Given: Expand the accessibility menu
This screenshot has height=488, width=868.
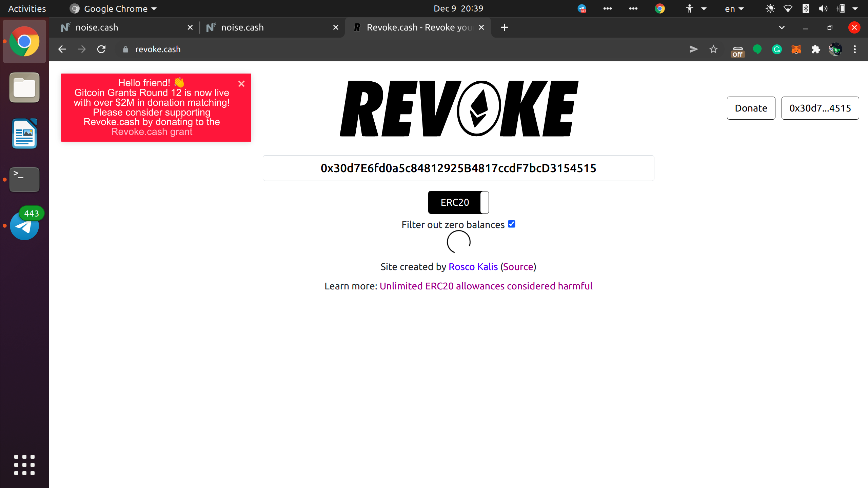Looking at the screenshot, I should (x=696, y=9).
